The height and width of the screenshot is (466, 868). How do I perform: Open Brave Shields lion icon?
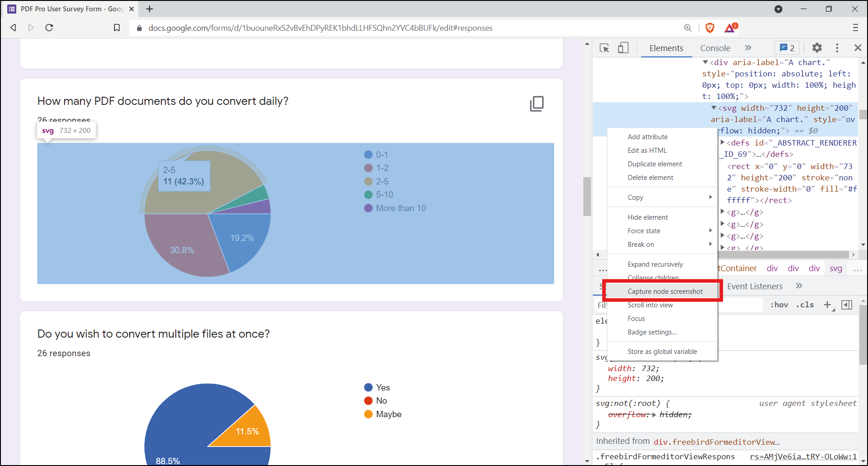tap(710, 28)
